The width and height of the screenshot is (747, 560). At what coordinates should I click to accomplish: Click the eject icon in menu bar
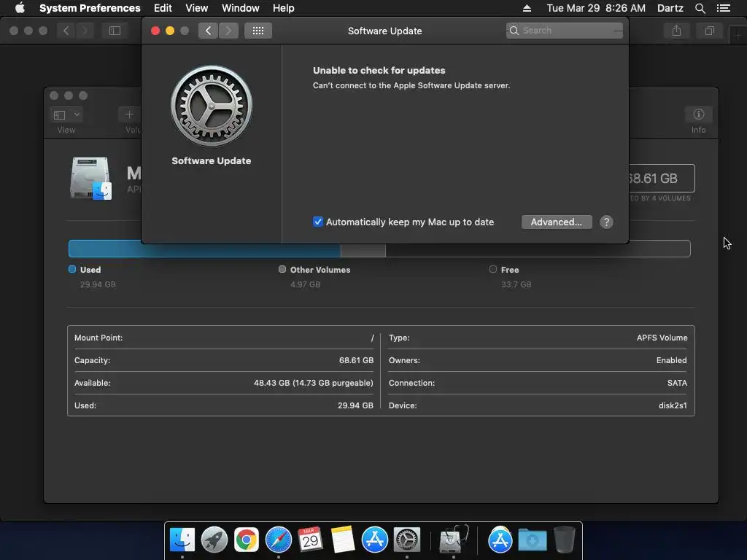[x=527, y=8]
